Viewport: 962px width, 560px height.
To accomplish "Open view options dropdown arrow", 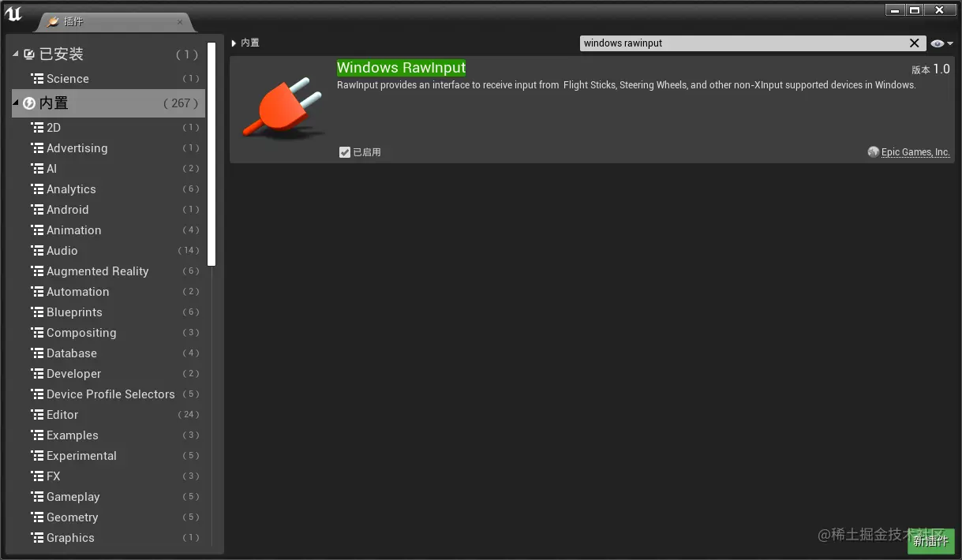I will click(x=949, y=43).
